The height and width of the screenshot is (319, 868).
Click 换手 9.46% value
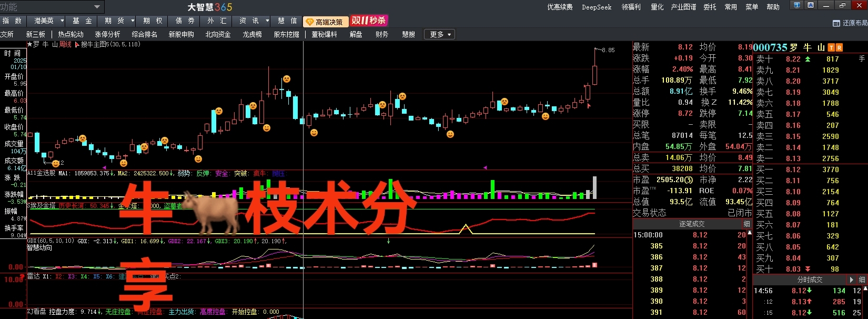click(x=742, y=91)
